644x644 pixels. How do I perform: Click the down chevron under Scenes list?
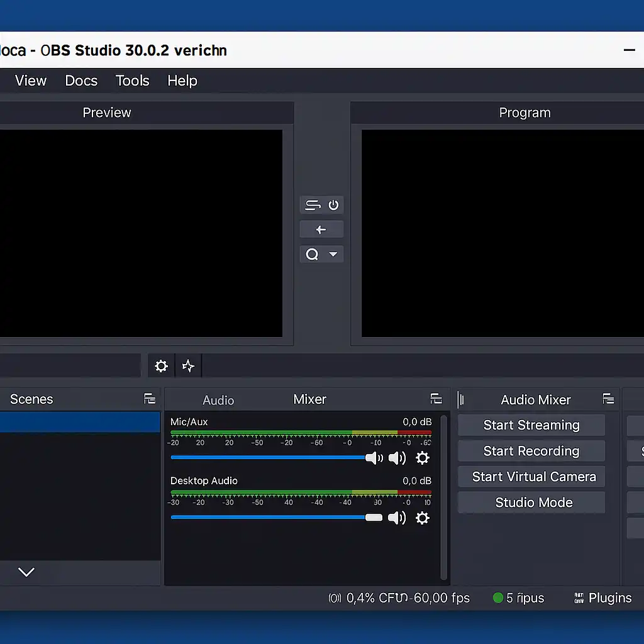pos(26,572)
